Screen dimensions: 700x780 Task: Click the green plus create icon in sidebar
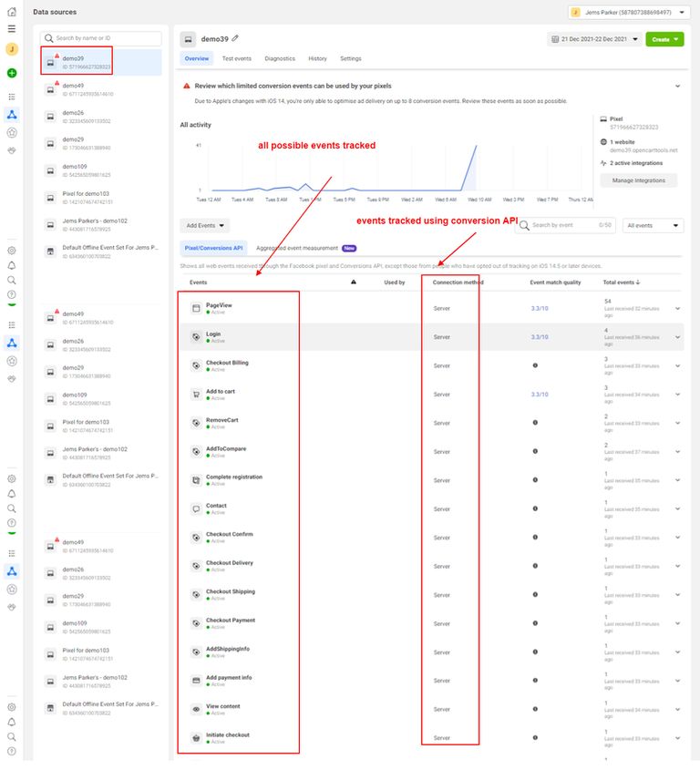pyautogui.click(x=12, y=73)
